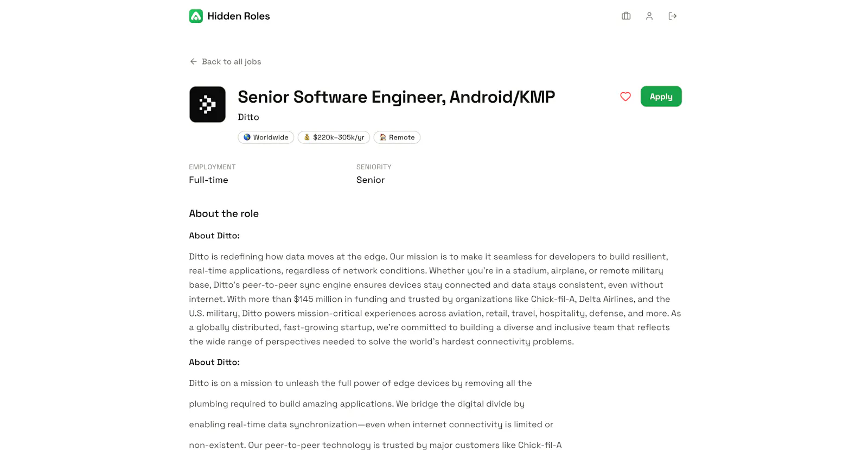Click the back arrow icon
The height and width of the screenshot is (450, 868).
tap(193, 61)
